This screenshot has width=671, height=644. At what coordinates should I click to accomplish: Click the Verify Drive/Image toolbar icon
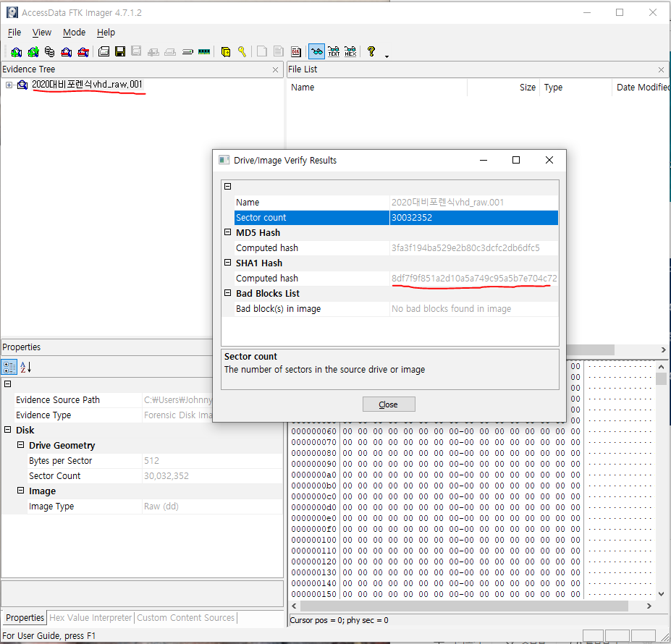(187, 52)
